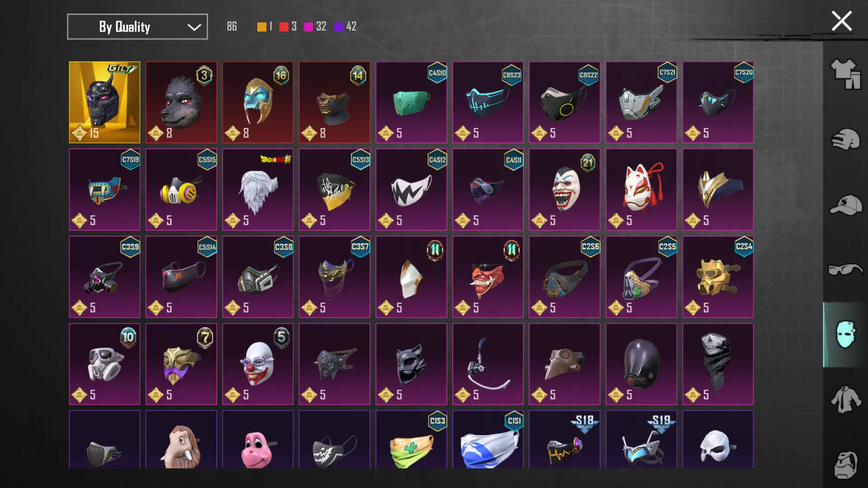Select the gold GILT skull helmet item
868x488 pixels.
[x=104, y=102]
